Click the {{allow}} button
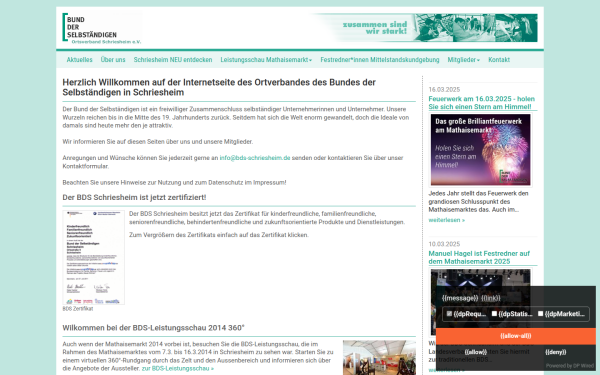This screenshot has width=600, height=375. coord(476,352)
